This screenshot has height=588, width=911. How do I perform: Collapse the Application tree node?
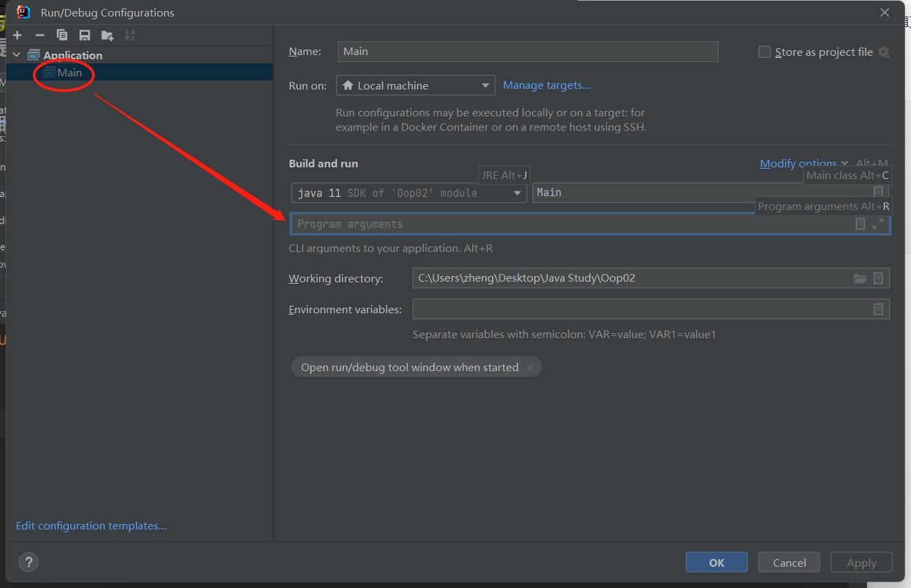tap(17, 55)
